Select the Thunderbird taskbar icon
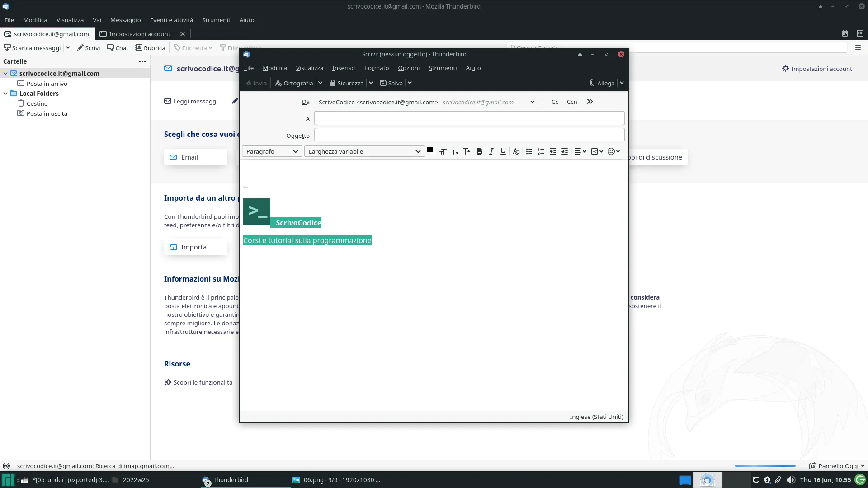The image size is (868, 488). 208,480
